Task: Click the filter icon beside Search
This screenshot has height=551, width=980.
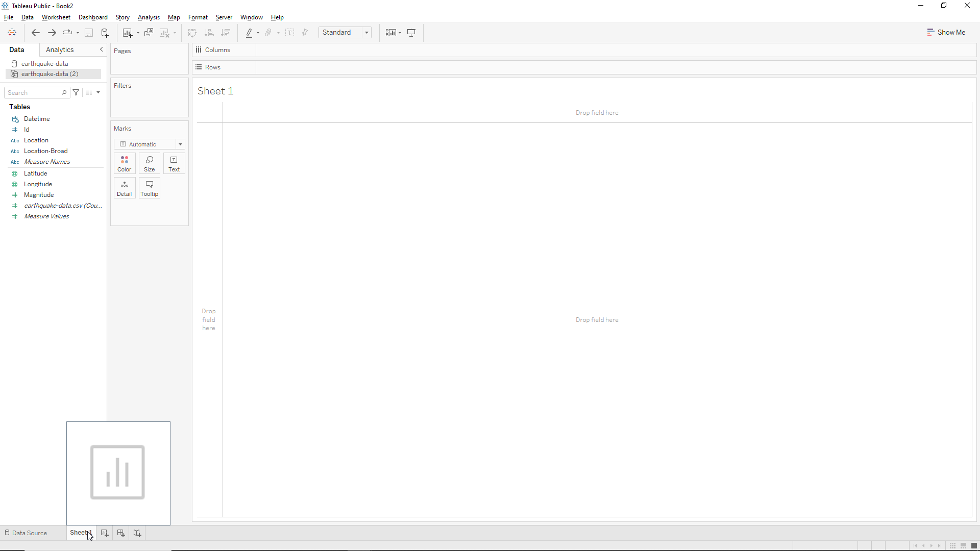Action: [x=76, y=92]
